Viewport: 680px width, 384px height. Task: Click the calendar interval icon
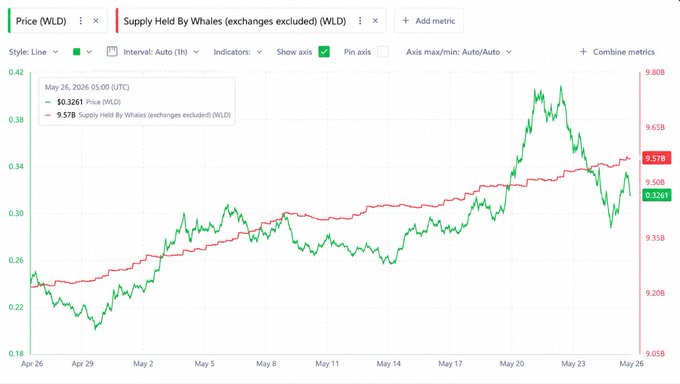point(112,52)
